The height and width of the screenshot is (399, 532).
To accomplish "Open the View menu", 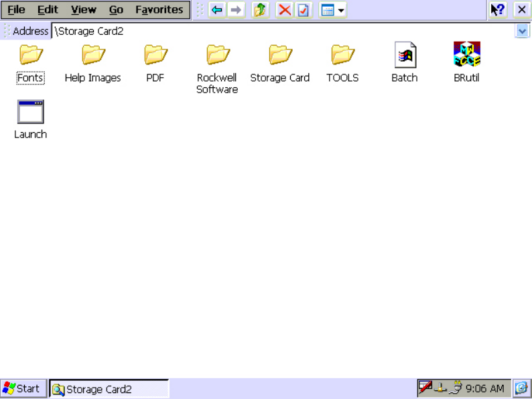I will [x=84, y=10].
